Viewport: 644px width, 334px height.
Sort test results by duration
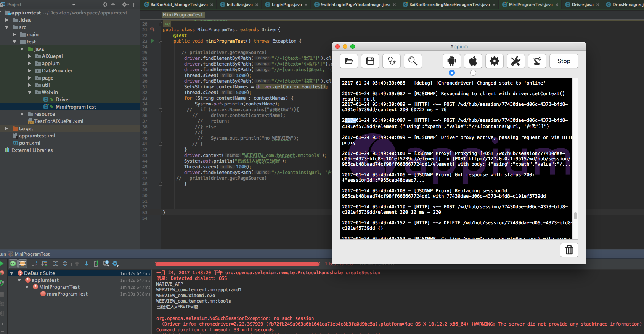(x=44, y=264)
